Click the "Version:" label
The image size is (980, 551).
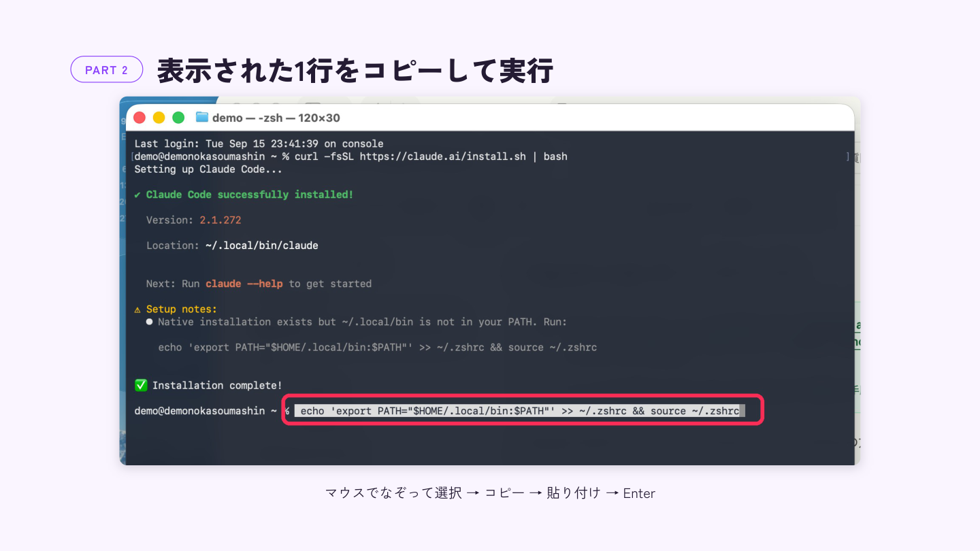(170, 220)
